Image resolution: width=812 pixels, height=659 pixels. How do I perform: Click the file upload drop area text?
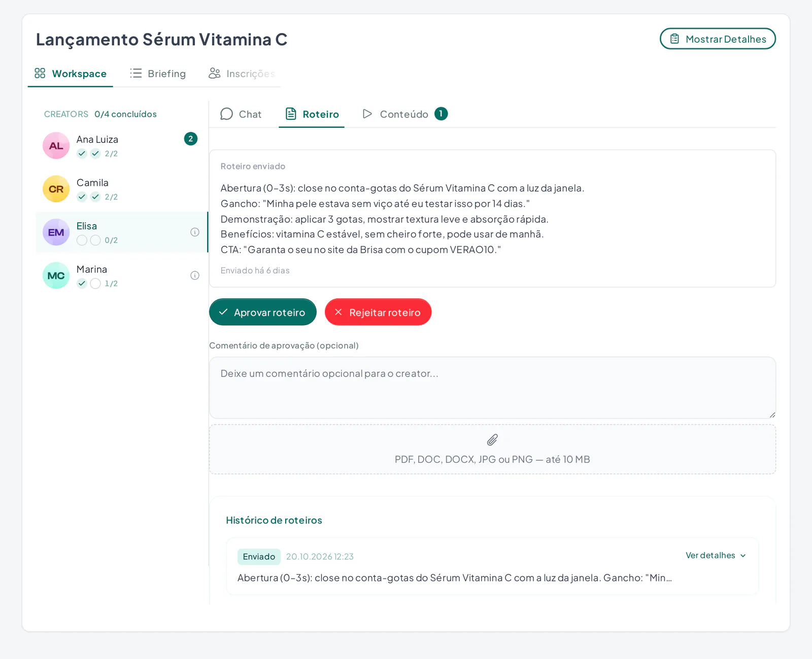pos(492,460)
